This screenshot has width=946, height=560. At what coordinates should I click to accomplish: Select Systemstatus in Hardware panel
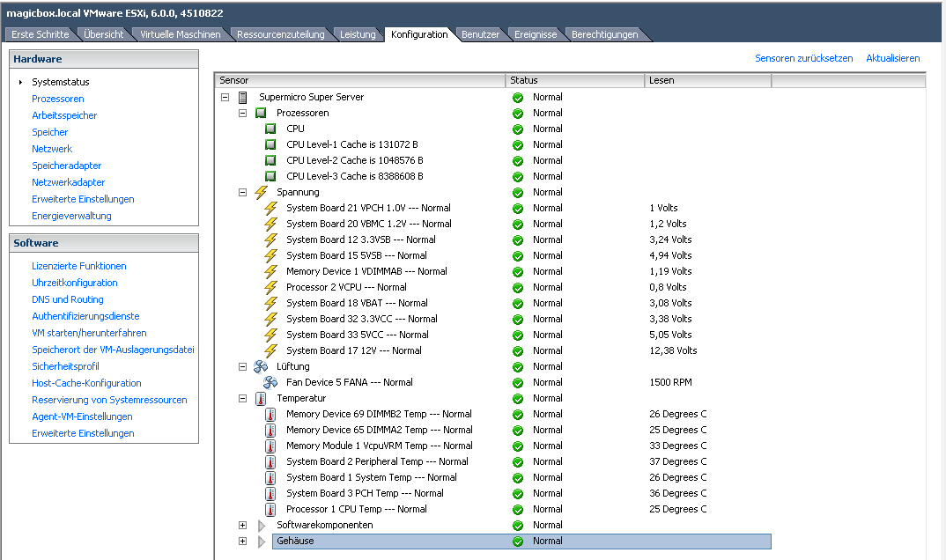(x=60, y=82)
